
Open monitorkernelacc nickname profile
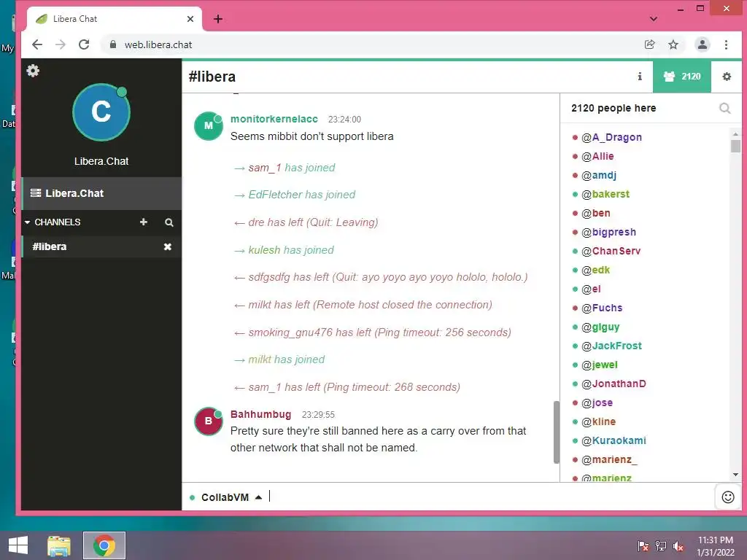[274, 119]
